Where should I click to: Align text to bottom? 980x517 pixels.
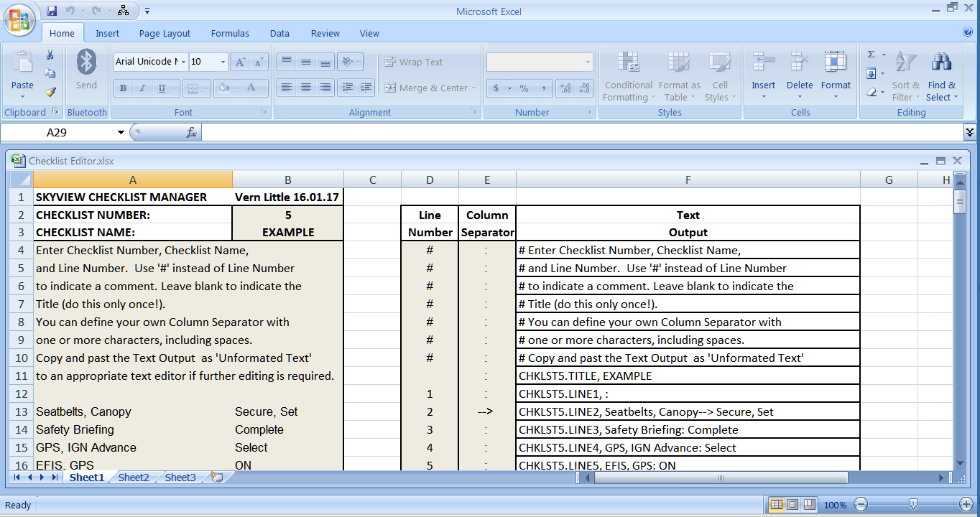click(325, 62)
